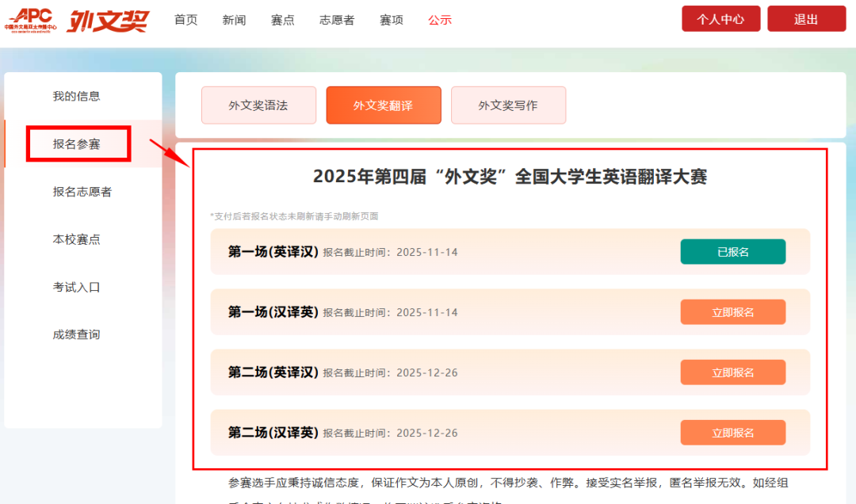
Task: Open 成绩查询 in the sidebar
Action: coord(76,334)
